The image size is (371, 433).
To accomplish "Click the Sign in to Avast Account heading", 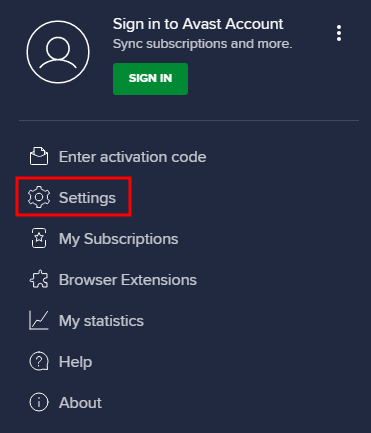I will tap(198, 24).
